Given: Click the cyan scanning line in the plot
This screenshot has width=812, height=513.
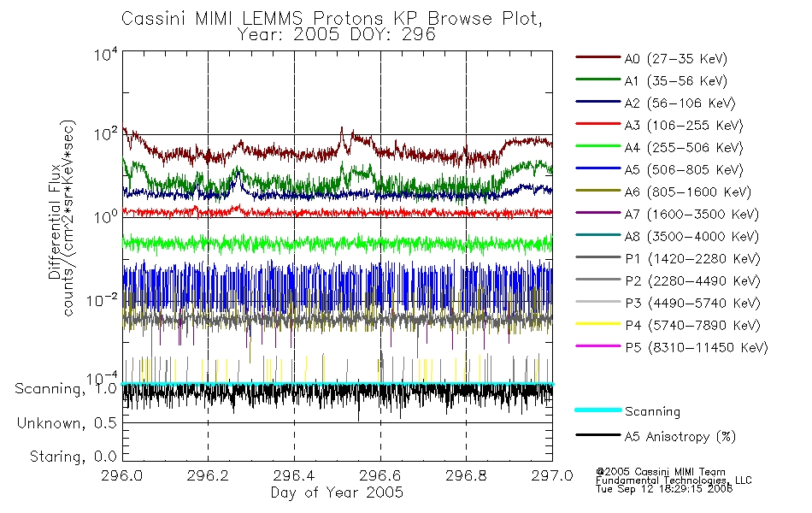Looking at the screenshot, I should [x=337, y=384].
